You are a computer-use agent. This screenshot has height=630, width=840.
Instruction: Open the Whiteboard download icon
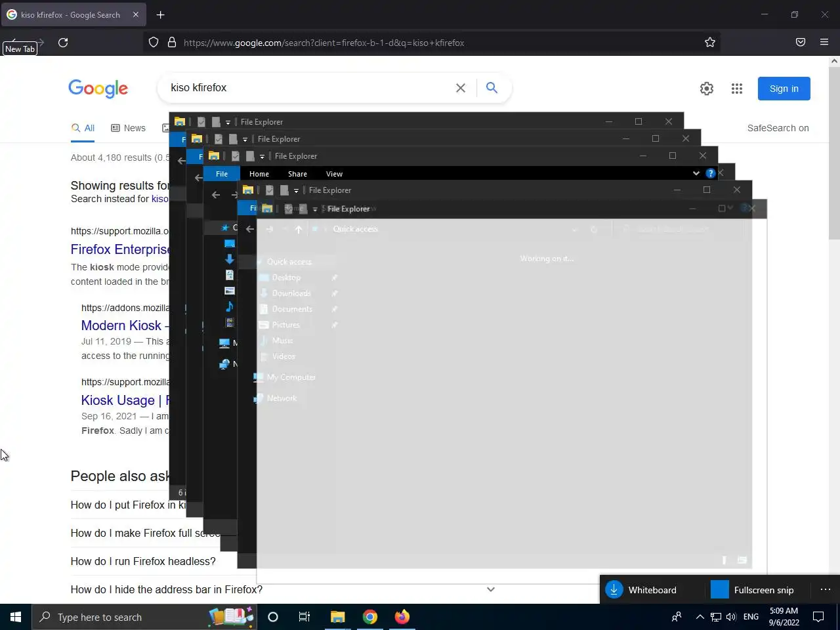(x=614, y=589)
